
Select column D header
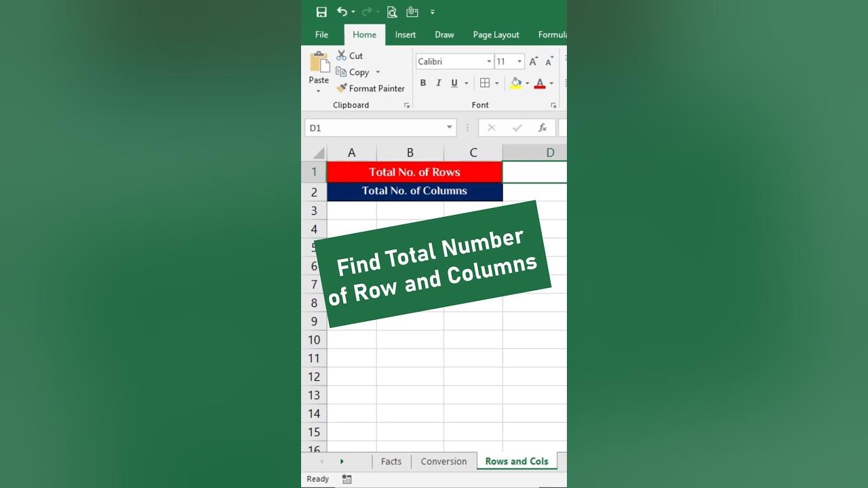[535, 153]
